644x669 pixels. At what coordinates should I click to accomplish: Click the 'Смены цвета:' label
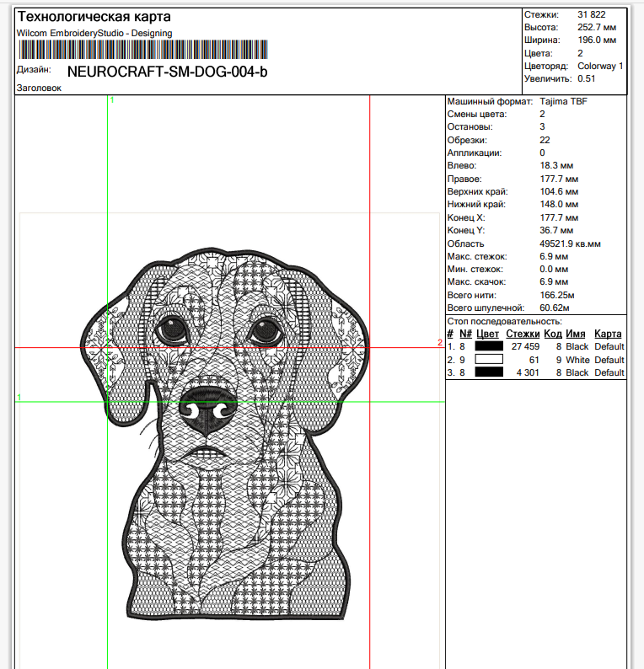tap(477, 115)
